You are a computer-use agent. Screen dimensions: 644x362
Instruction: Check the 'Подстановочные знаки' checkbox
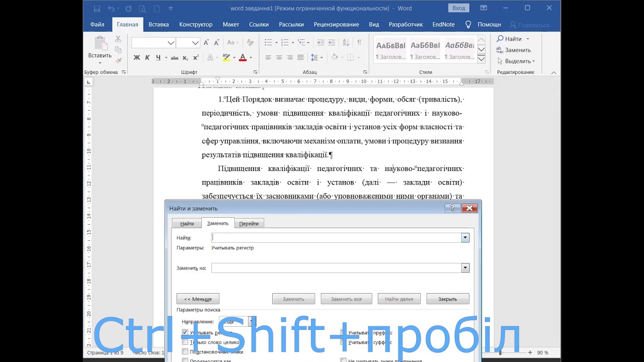point(185,351)
